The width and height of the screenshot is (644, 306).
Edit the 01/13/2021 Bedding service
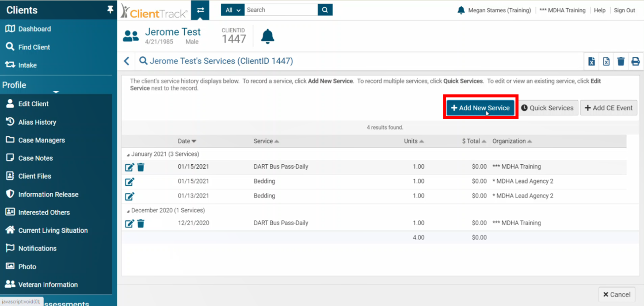click(130, 196)
